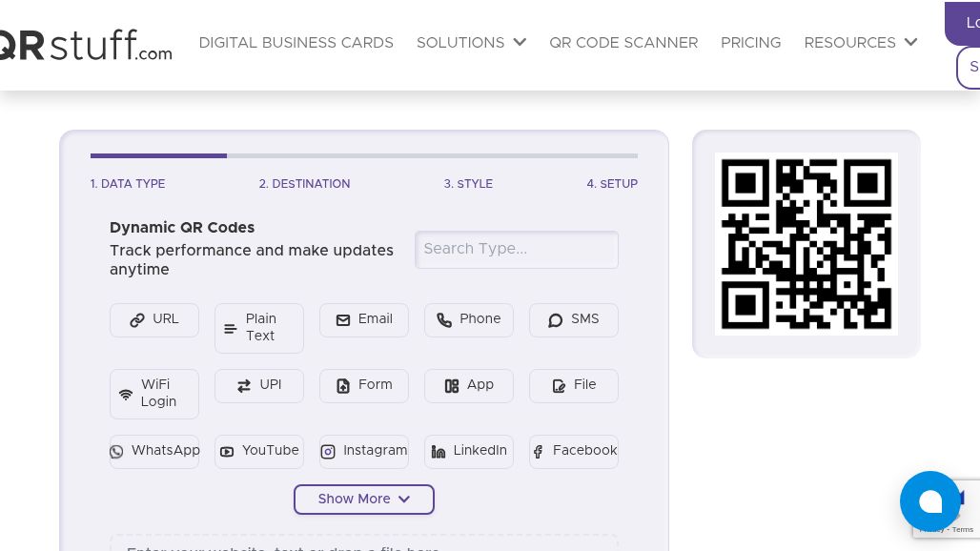Screen dimensions: 980x551
Task: Select the Facebook data type
Action: (574, 451)
